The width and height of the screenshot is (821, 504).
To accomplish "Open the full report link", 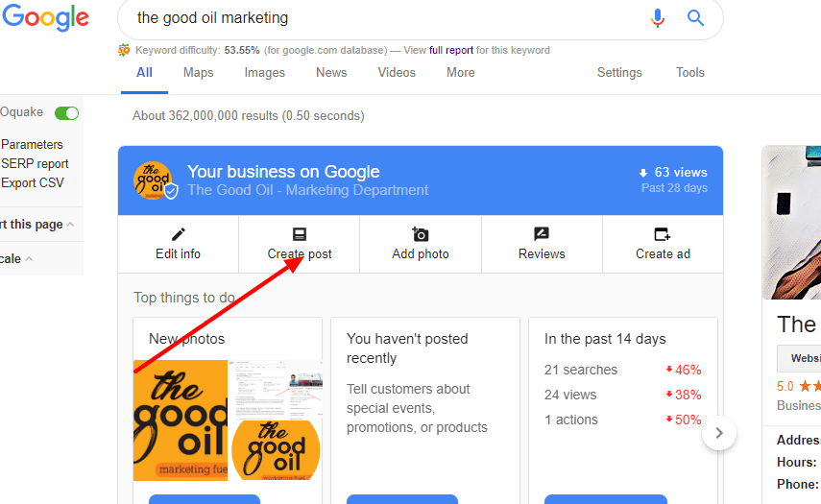I will coord(451,50).
